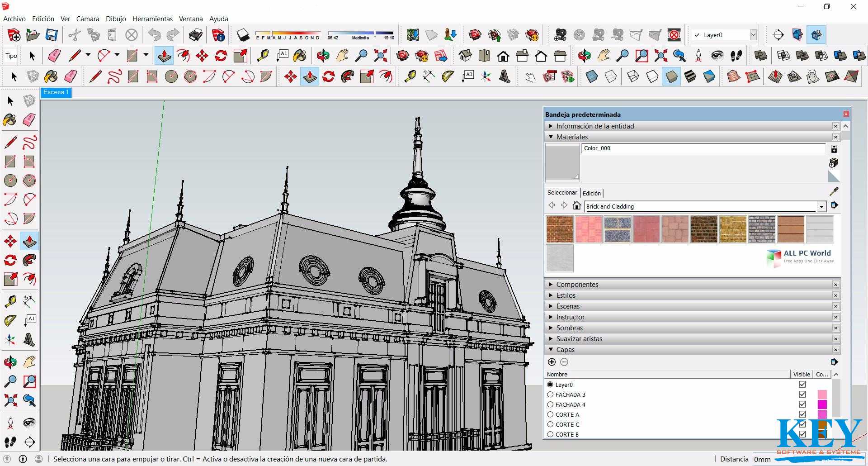Expand the Sombras panel

pyautogui.click(x=551, y=328)
